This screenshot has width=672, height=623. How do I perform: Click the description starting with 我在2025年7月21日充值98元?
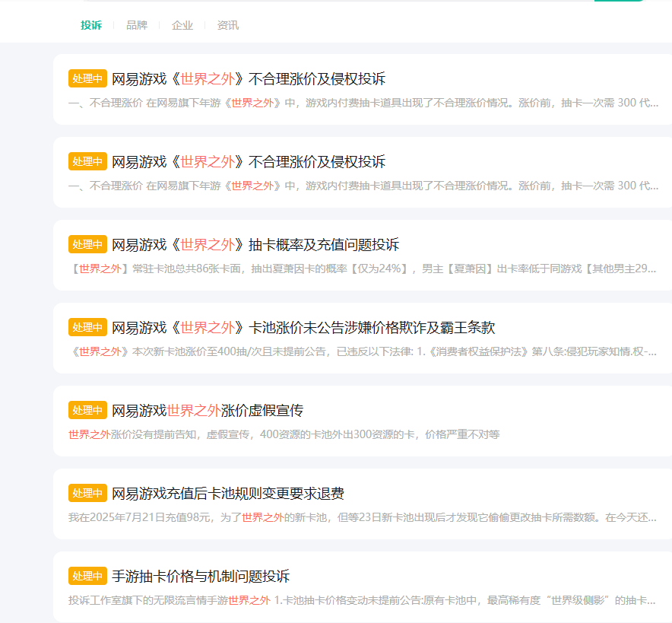(362, 517)
